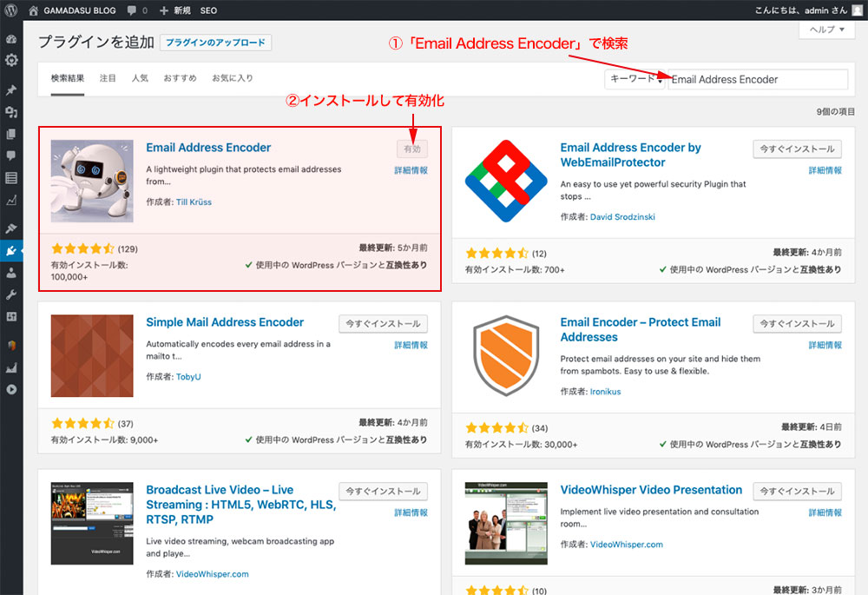
Task: Click the active Plugins plug icon
Action: pos(11,250)
